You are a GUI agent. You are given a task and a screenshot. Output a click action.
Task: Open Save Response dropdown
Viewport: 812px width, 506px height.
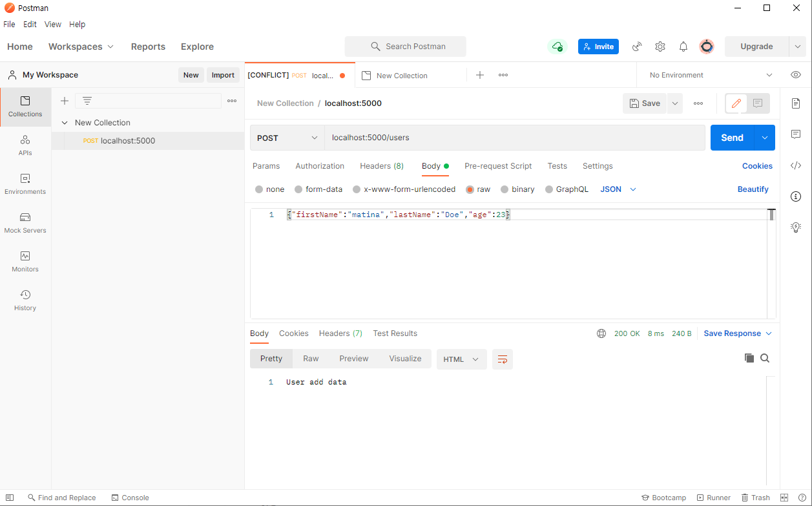click(738, 333)
